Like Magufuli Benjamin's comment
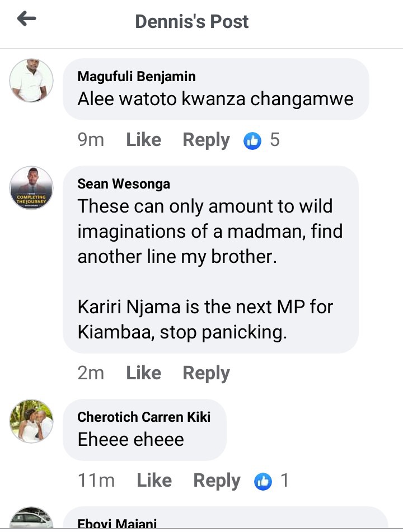 coord(143,140)
